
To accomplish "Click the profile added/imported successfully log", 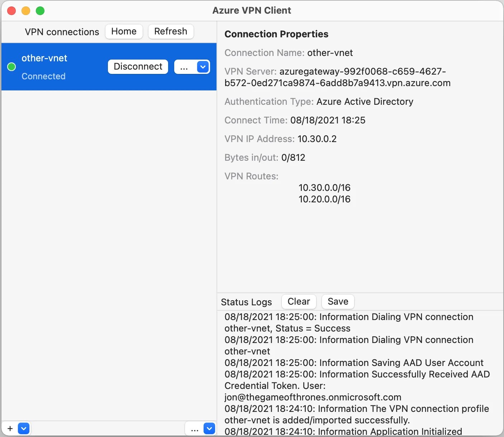I will 357,414.
